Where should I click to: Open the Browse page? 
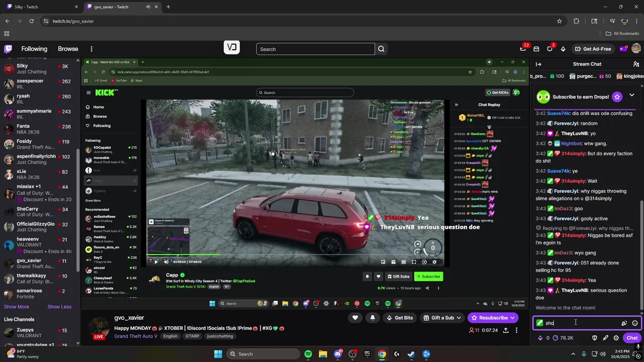coord(68,49)
